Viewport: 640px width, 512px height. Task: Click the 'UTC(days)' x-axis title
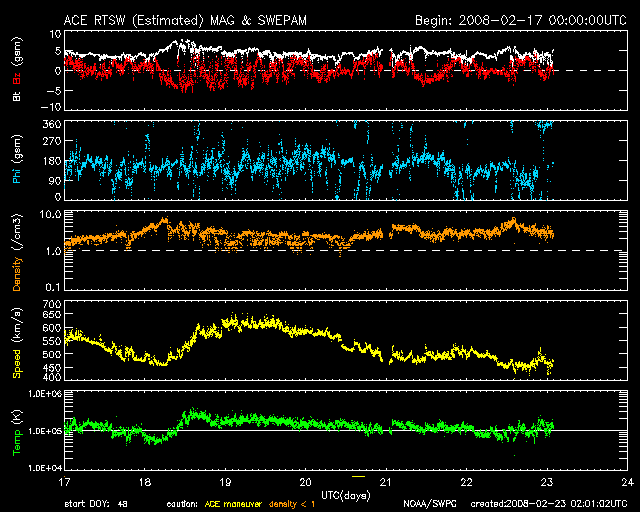[x=346, y=496]
